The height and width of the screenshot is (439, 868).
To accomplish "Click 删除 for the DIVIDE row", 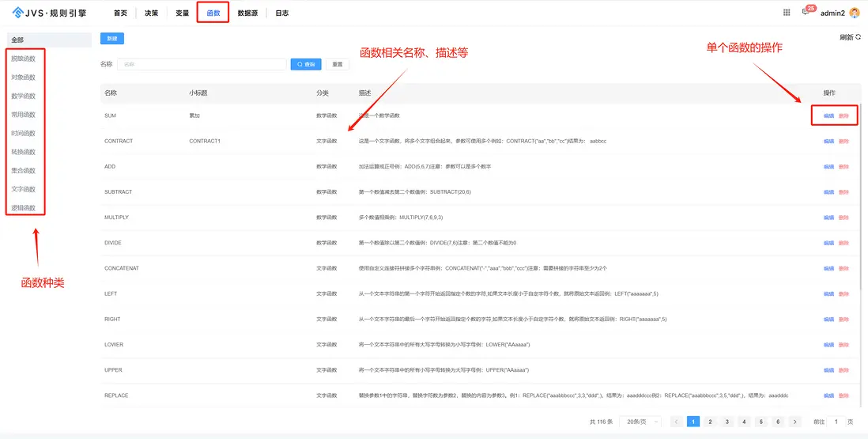I will click(843, 243).
